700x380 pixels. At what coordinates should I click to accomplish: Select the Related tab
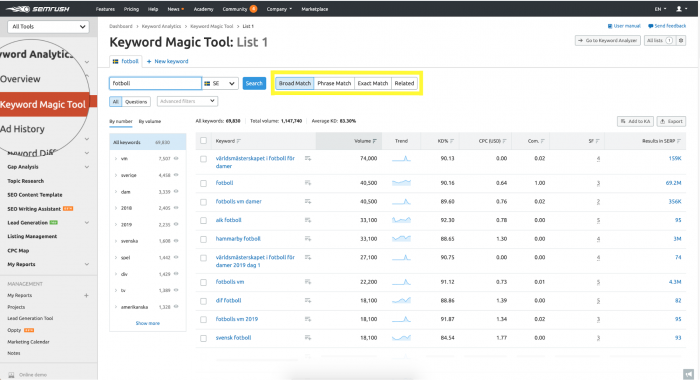tap(404, 84)
